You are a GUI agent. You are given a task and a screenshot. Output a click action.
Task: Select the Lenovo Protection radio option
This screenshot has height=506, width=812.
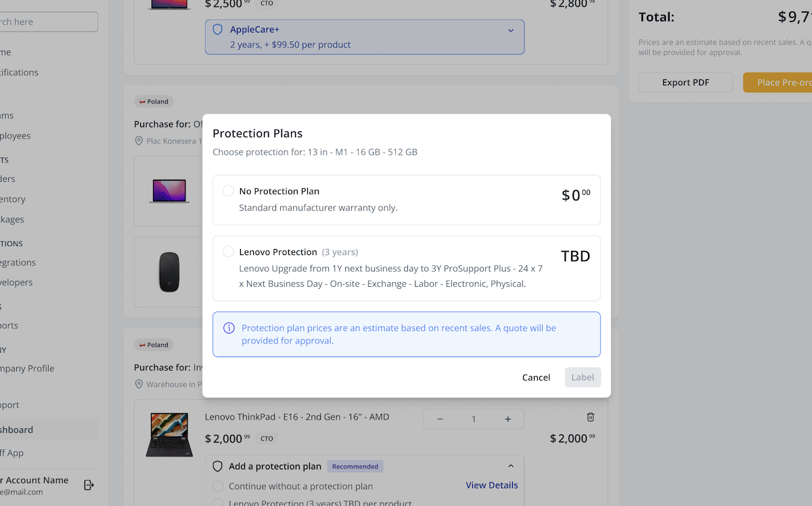click(x=229, y=252)
